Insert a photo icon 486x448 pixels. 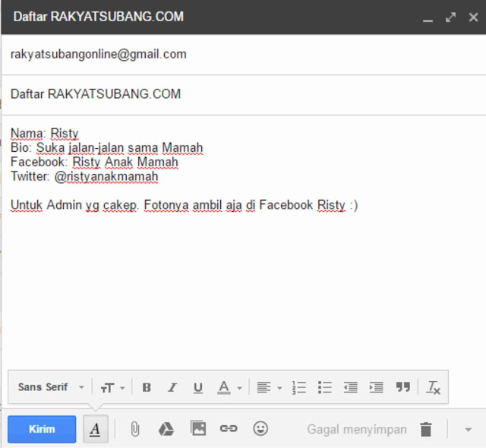pos(198,428)
